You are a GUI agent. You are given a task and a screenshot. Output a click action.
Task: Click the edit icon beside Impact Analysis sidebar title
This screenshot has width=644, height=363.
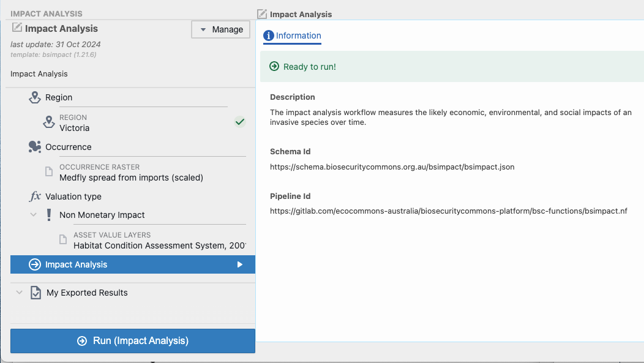point(17,28)
